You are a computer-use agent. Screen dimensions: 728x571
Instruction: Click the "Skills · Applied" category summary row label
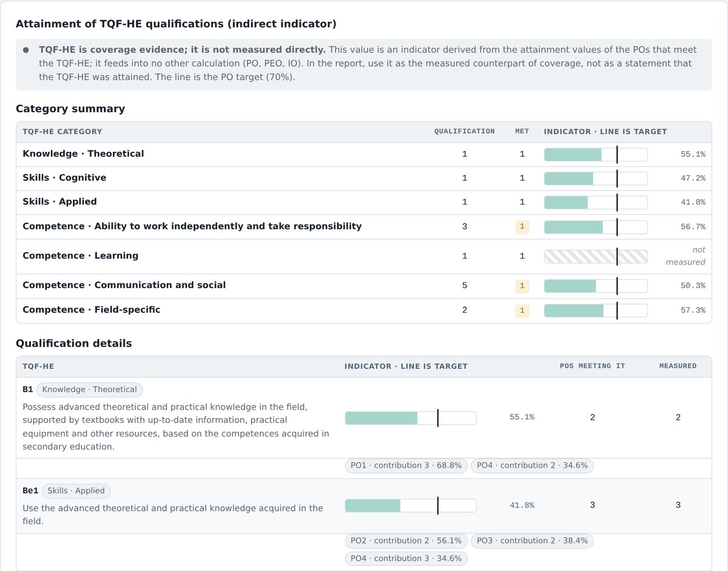(x=59, y=201)
